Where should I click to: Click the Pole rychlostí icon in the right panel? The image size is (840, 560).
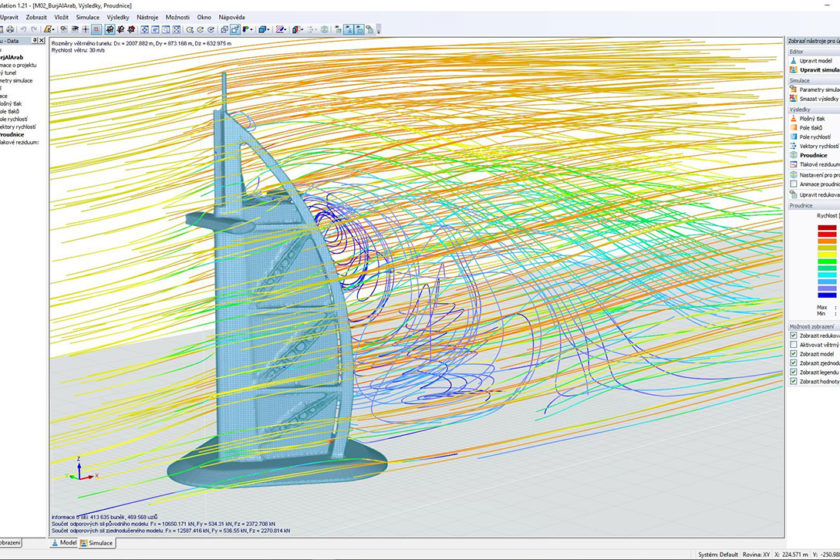793,137
